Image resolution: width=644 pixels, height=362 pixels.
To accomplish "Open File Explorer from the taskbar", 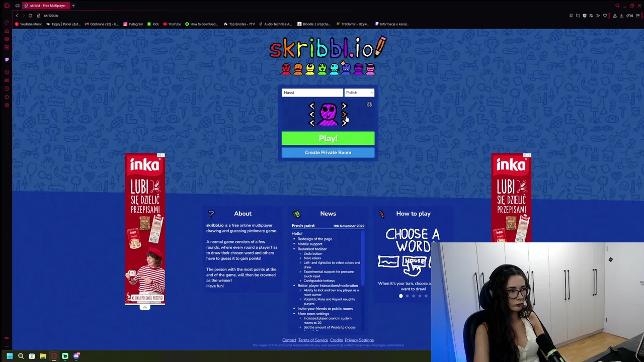I will point(43,356).
